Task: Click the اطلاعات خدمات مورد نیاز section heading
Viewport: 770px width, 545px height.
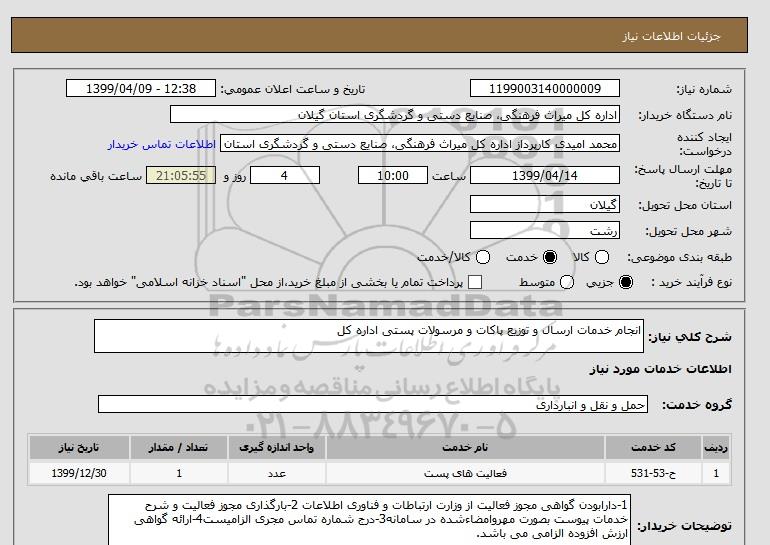Action: 660,369
